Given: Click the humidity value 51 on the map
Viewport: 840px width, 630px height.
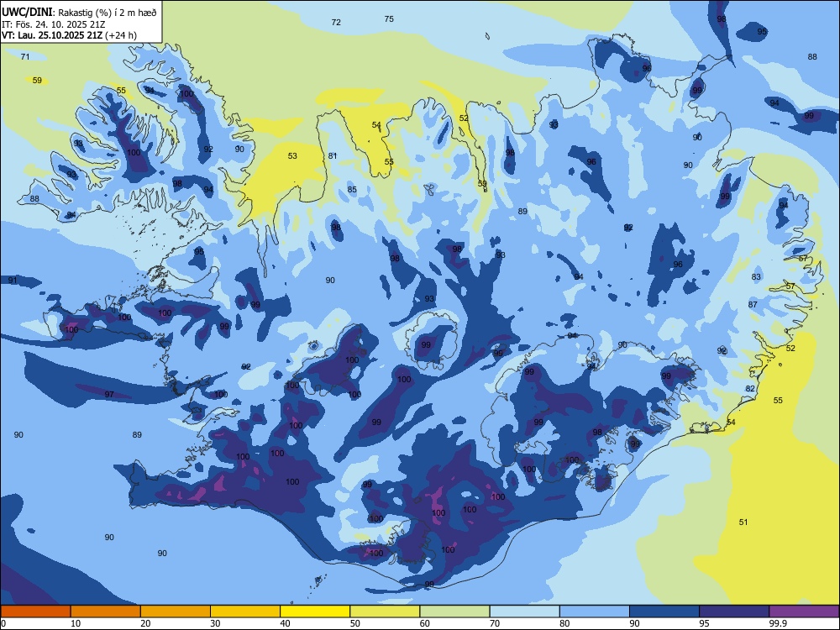Looking at the screenshot, I should 743,522.
